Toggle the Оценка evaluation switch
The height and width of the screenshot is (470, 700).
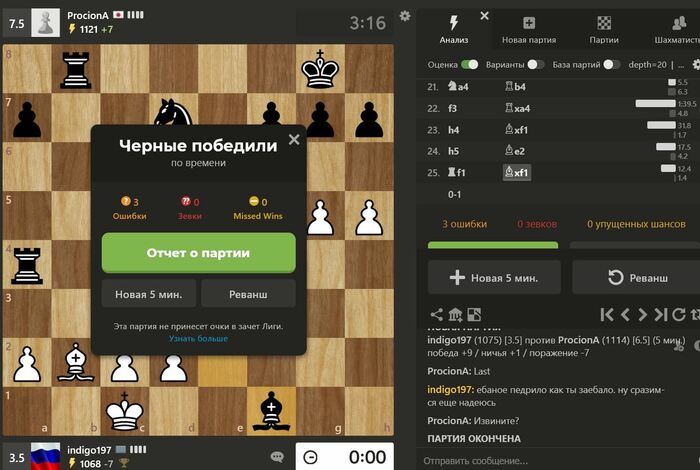click(x=469, y=65)
